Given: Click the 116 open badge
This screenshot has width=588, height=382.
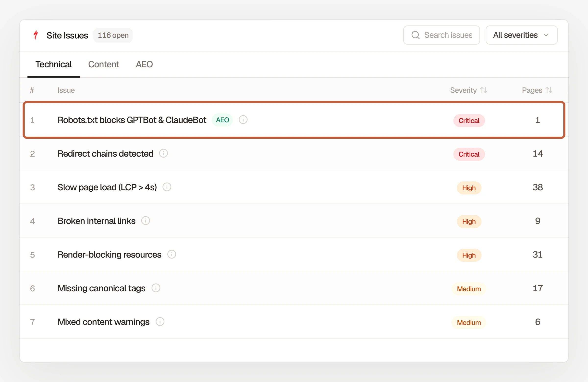Looking at the screenshot, I should coord(113,35).
